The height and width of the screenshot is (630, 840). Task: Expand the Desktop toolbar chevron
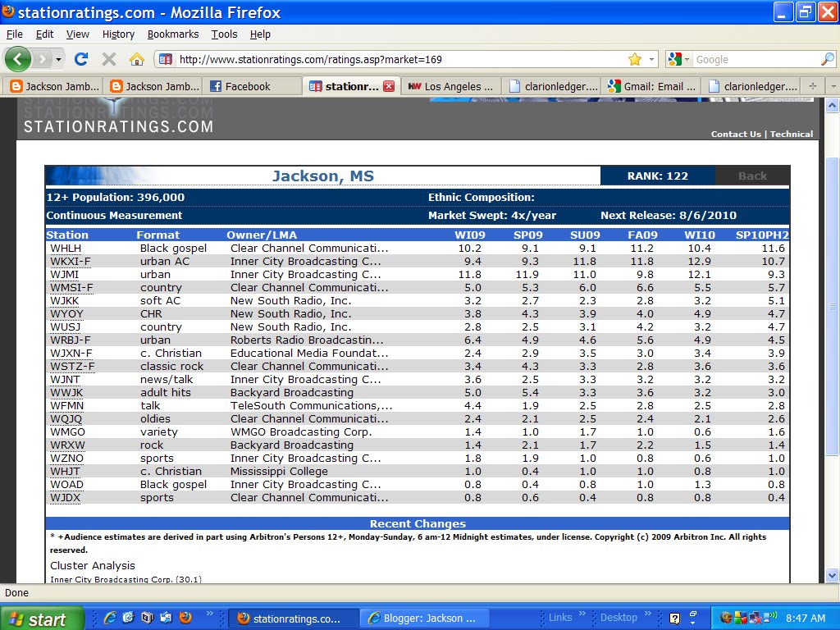pyautogui.click(x=648, y=614)
